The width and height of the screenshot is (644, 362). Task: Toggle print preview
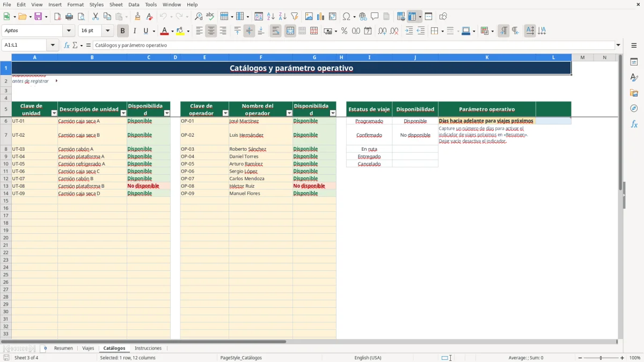[80, 17]
